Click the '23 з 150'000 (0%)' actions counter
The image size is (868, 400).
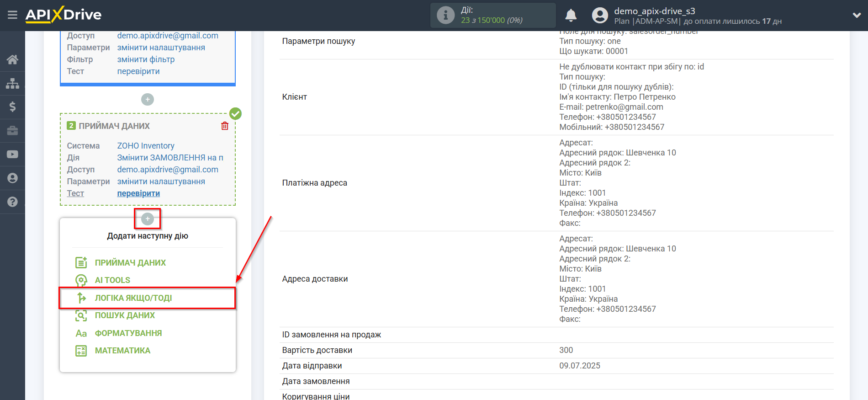click(492, 20)
